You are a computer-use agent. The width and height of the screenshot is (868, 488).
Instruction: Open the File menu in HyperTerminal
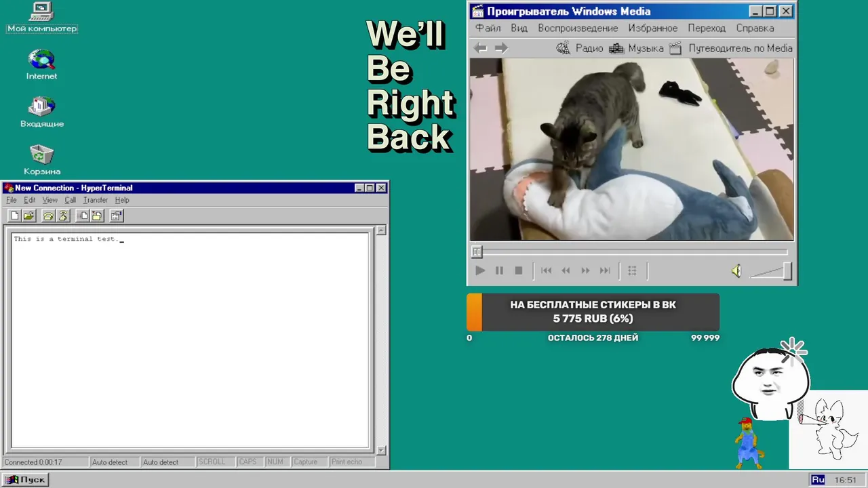pos(12,200)
